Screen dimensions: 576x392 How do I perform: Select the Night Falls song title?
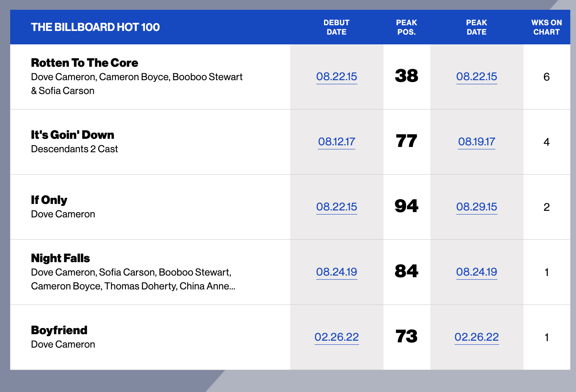click(x=60, y=258)
